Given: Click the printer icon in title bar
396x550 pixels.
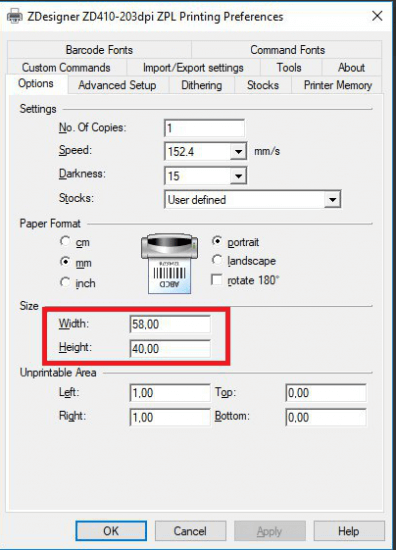Looking at the screenshot, I should coord(14,16).
